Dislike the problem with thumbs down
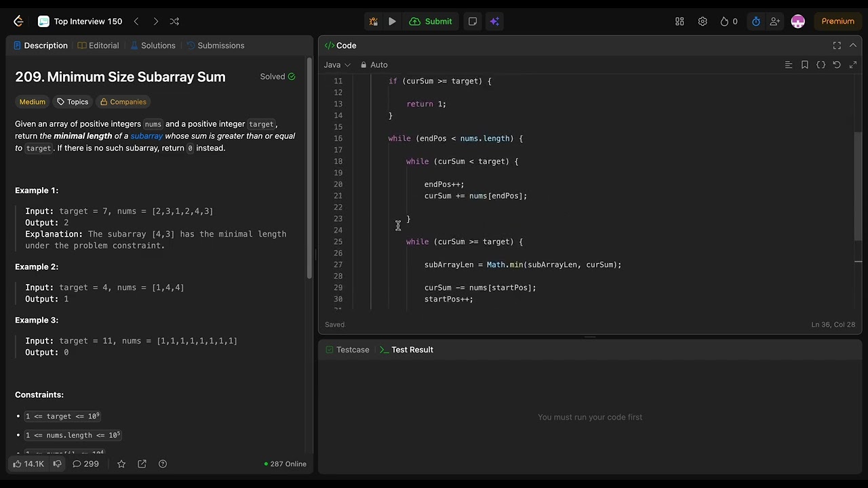This screenshot has width=868, height=488. pos(58,464)
